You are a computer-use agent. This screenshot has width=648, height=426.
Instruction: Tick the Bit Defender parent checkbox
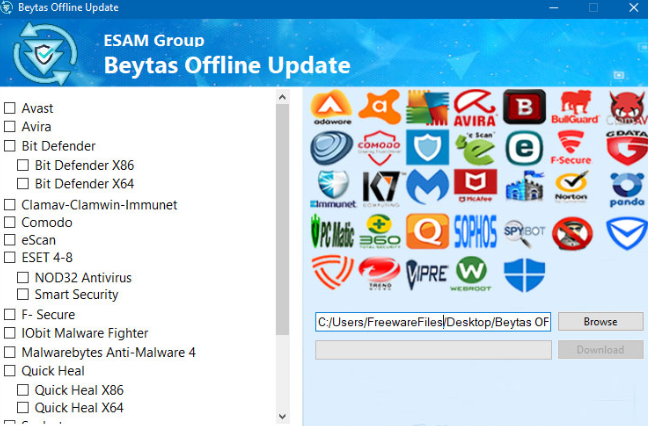[x=10, y=146]
